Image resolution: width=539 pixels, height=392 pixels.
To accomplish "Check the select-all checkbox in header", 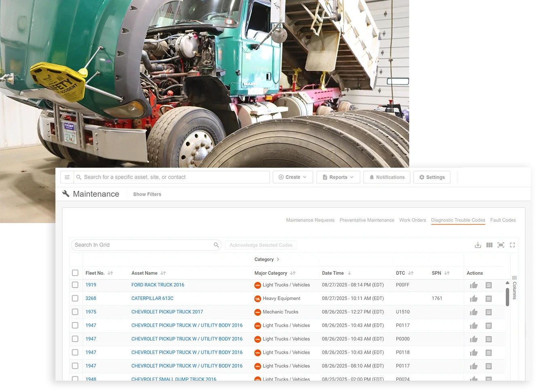I will point(75,273).
